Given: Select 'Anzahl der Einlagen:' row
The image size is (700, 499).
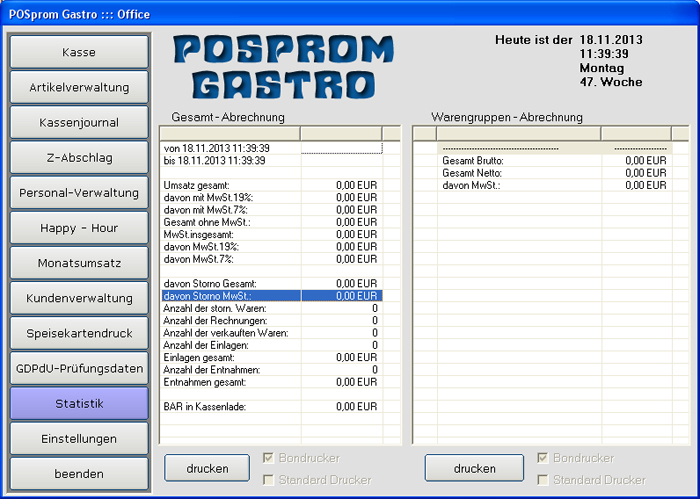Looking at the screenshot, I should 271,345.
